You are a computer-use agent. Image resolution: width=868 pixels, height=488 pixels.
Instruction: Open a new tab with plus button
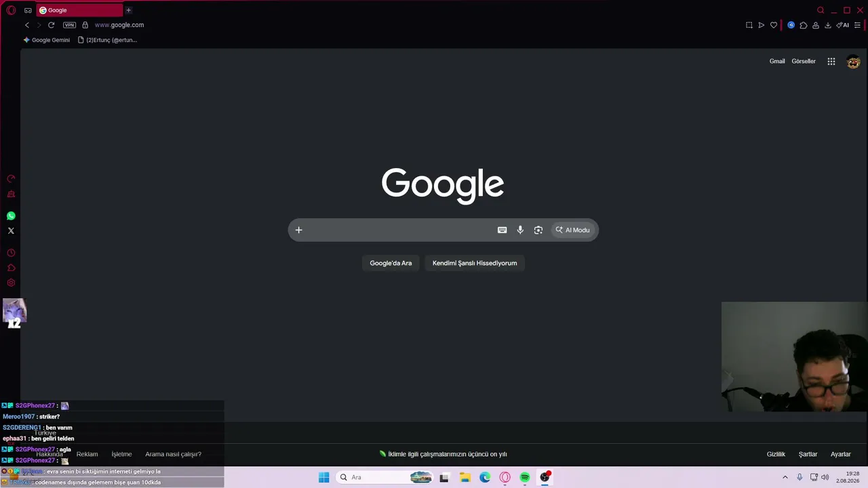coord(128,10)
